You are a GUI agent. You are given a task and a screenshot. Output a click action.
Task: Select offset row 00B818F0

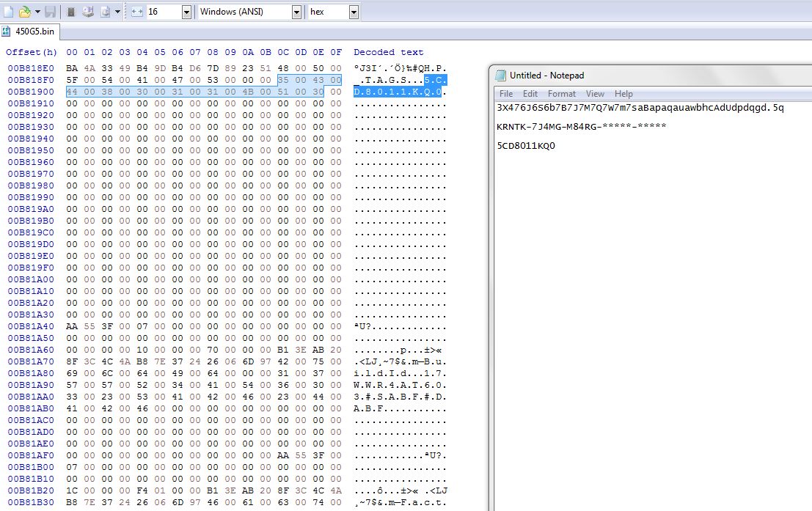[31, 80]
